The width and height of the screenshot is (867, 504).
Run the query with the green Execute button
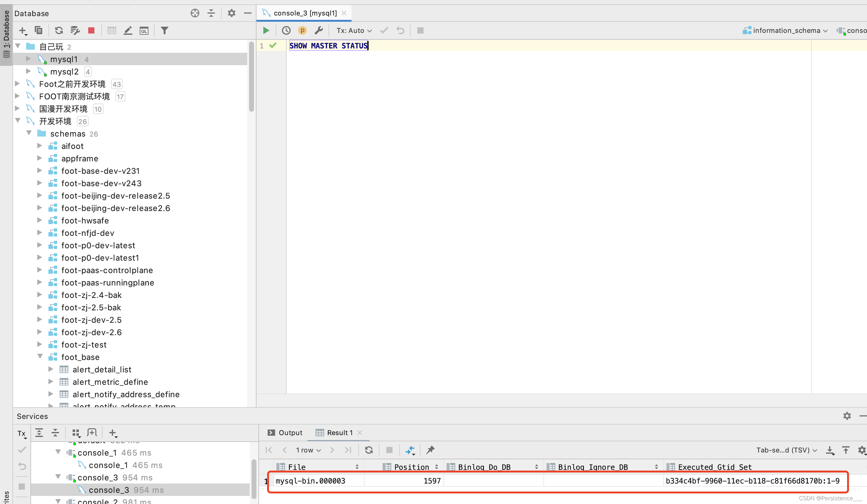266,31
